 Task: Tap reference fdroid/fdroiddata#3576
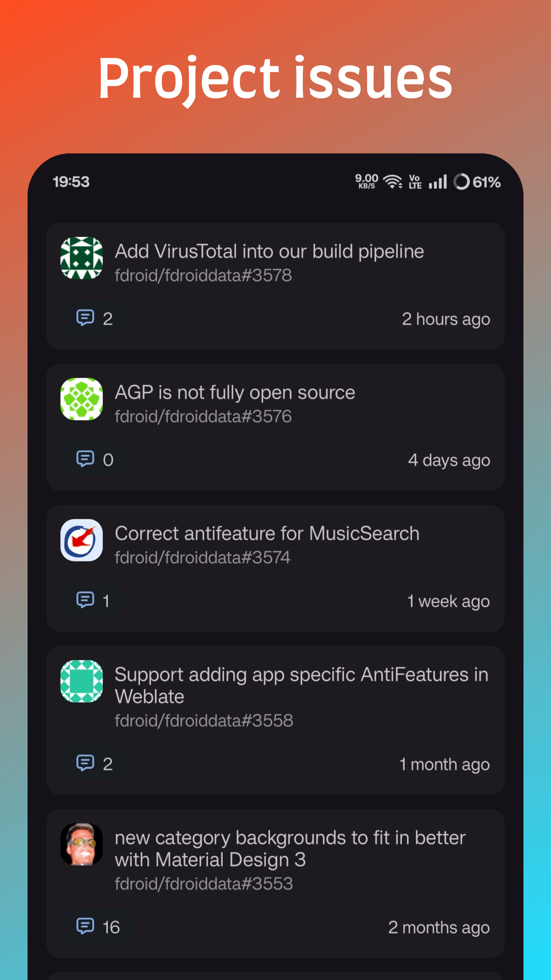203,416
